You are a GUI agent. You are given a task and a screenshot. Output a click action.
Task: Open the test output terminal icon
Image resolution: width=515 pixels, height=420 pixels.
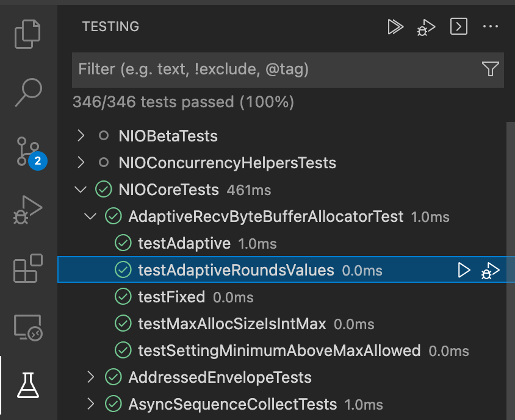tap(458, 27)
